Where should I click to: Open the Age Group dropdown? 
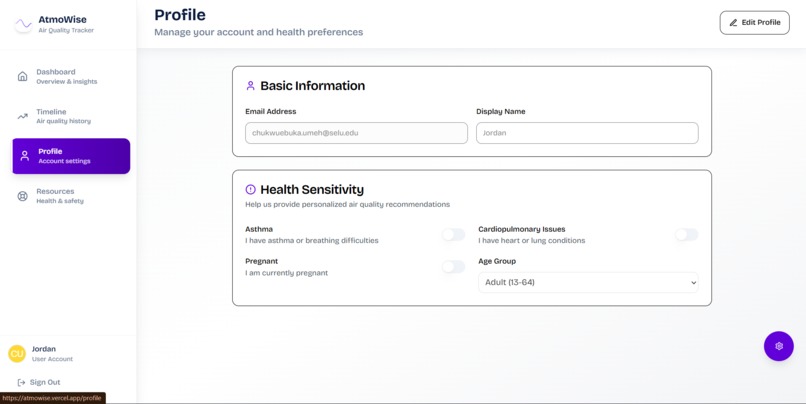(588, 282)
